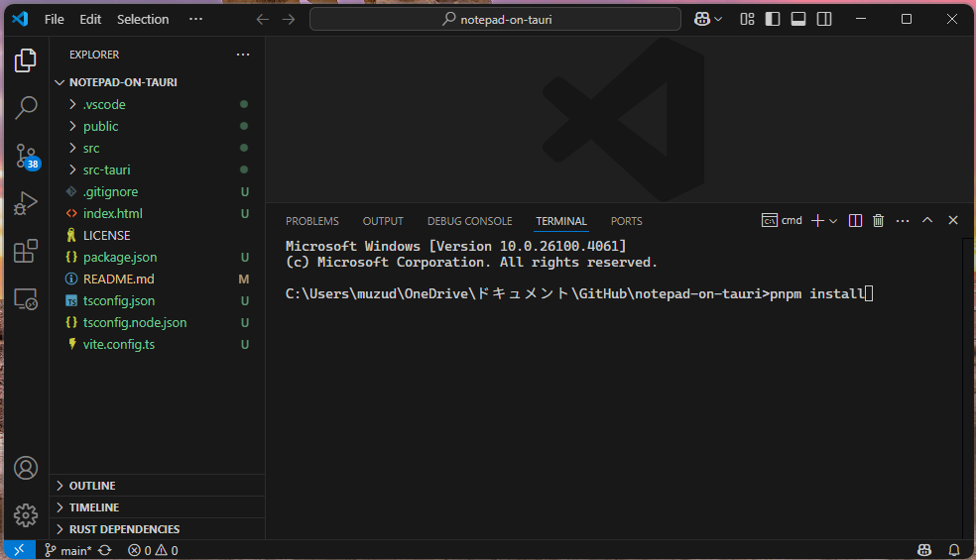This screenshot has width=976, height=560.
Task: Collapse the NOTEPAD-ON-TAURI root section
Action: coord(157,82)
